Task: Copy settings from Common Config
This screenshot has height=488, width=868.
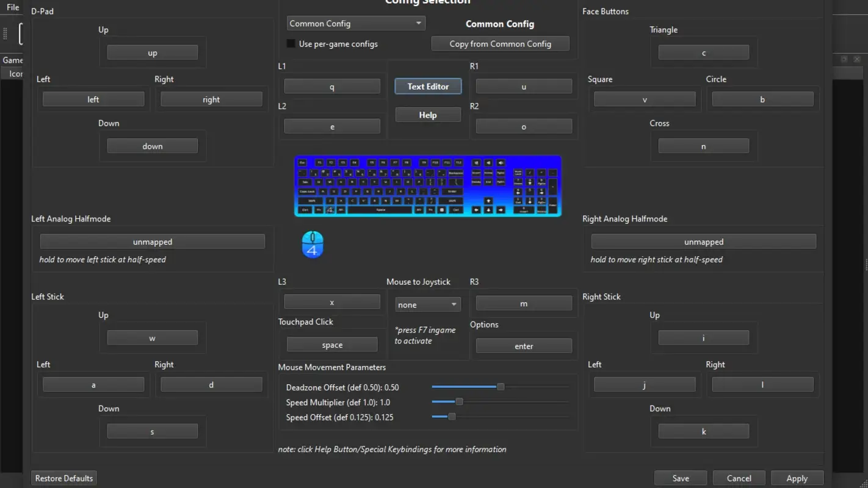Action: click(x=500, y=43)
